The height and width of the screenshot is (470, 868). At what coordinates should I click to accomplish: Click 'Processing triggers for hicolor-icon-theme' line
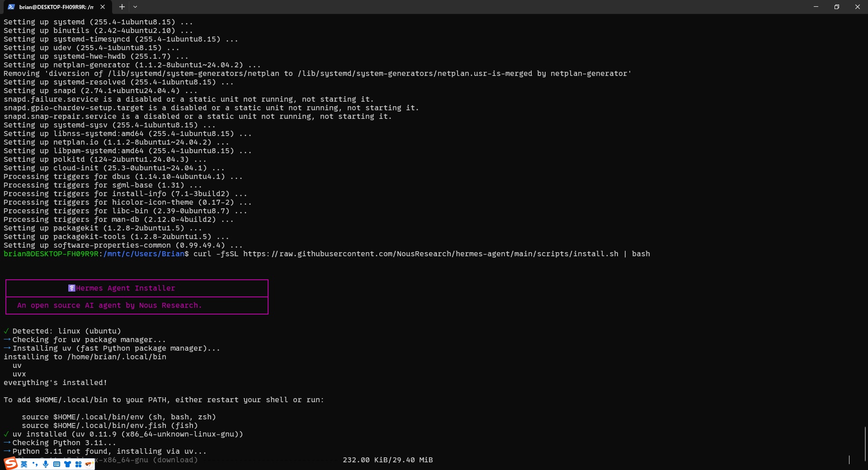click(x=128, y=202)
